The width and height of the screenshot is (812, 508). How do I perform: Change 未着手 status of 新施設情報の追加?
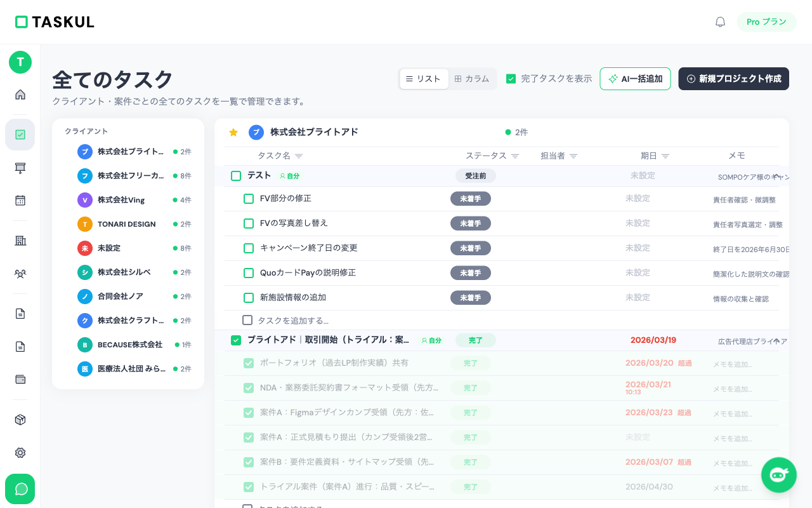(x=471, y=298)
